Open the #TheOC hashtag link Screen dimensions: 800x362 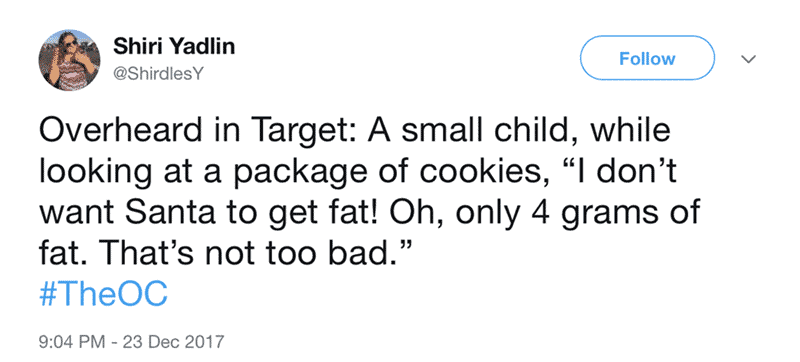pyautogui.click(x=103, y=295)
